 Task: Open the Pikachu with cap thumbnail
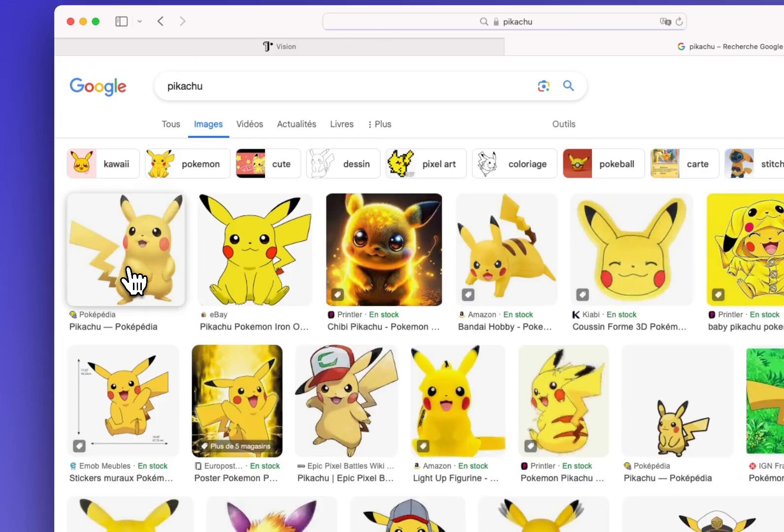[x=346, y=401]
